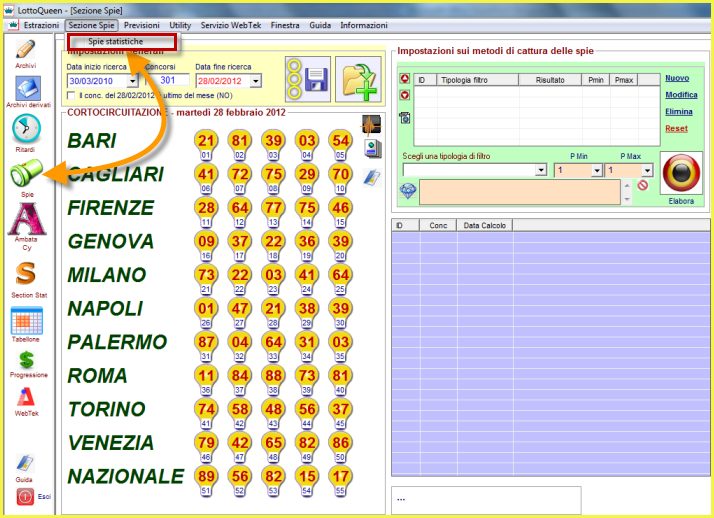Open the Finestra menu
714x518 pixels.
coord(285,25)
